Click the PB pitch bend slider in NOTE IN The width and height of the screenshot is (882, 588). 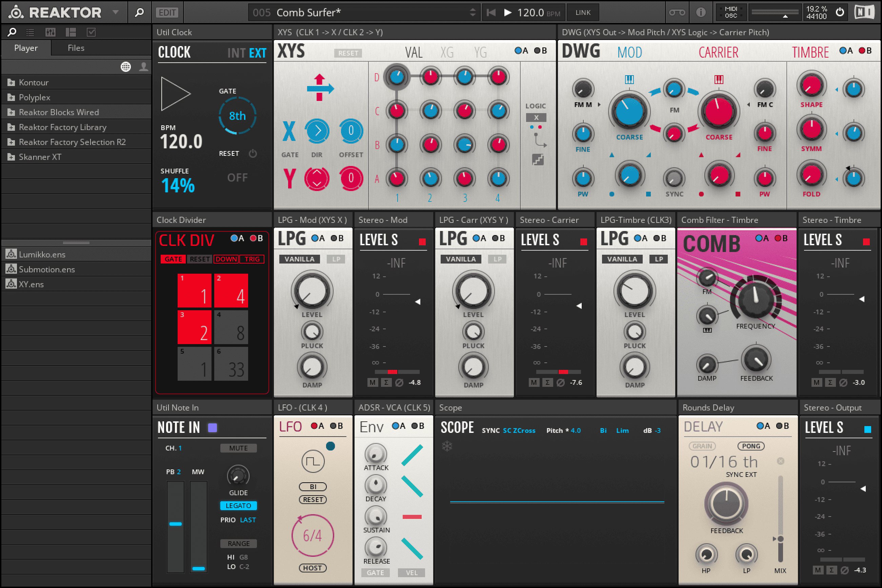(x=175, y=527)
